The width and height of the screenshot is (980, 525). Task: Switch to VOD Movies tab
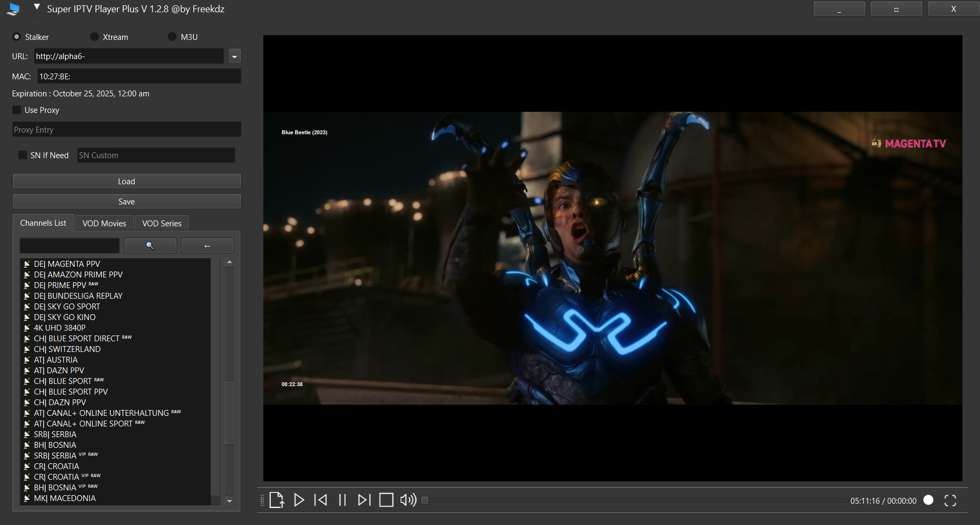(104, 224)
